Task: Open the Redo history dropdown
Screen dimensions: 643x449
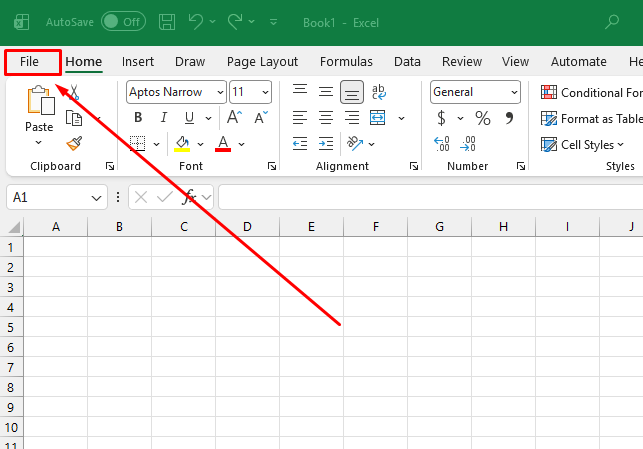Action: (252, 21)
